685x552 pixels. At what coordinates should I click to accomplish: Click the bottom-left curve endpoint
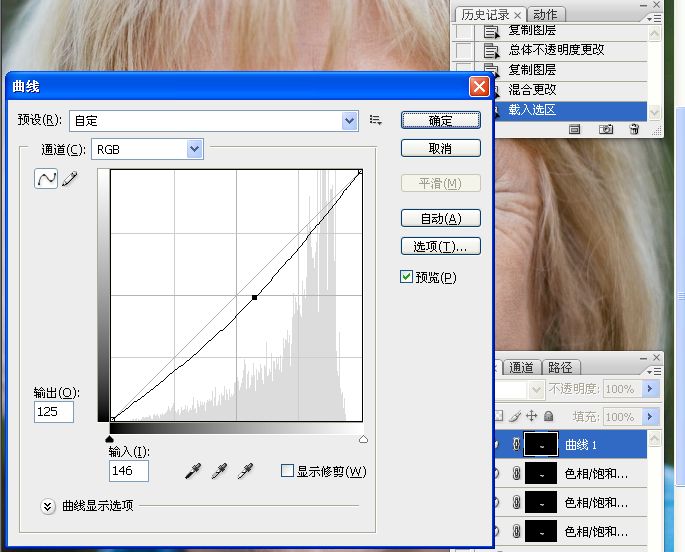[x=112, y=419]
